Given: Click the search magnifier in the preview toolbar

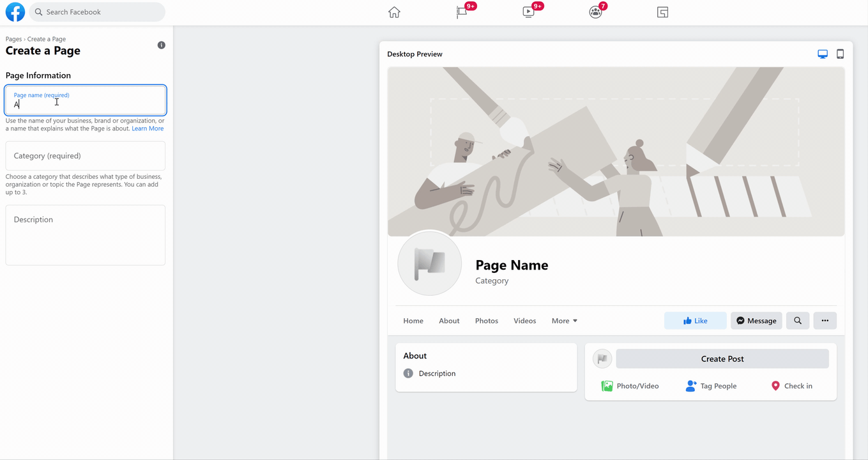Looking at the screenshot, I should [x=797, y=320].
